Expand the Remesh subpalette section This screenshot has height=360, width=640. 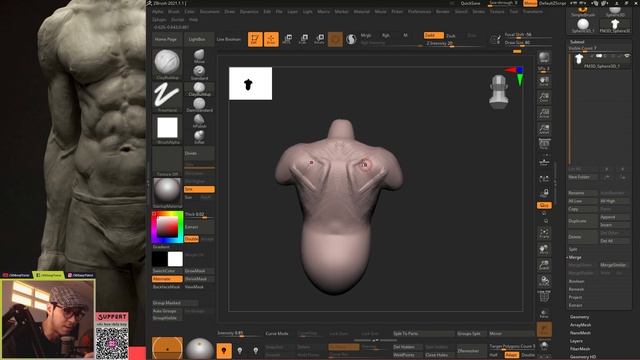pos(576,289)
